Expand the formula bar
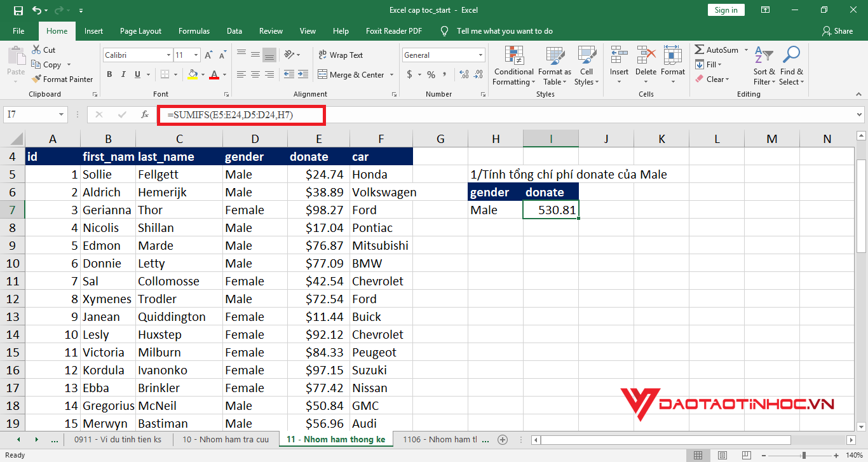This screenshot has height=462, width=868. [x=859, y=115]
